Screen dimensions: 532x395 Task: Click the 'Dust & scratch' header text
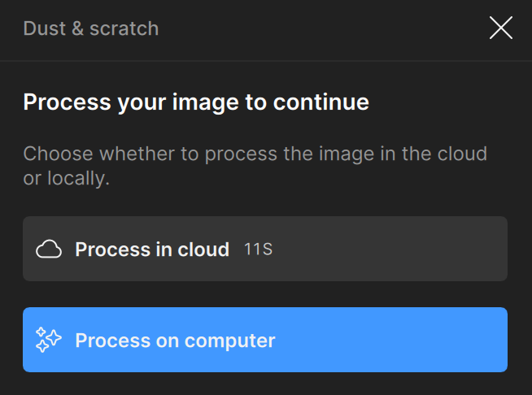coord(90,29)
